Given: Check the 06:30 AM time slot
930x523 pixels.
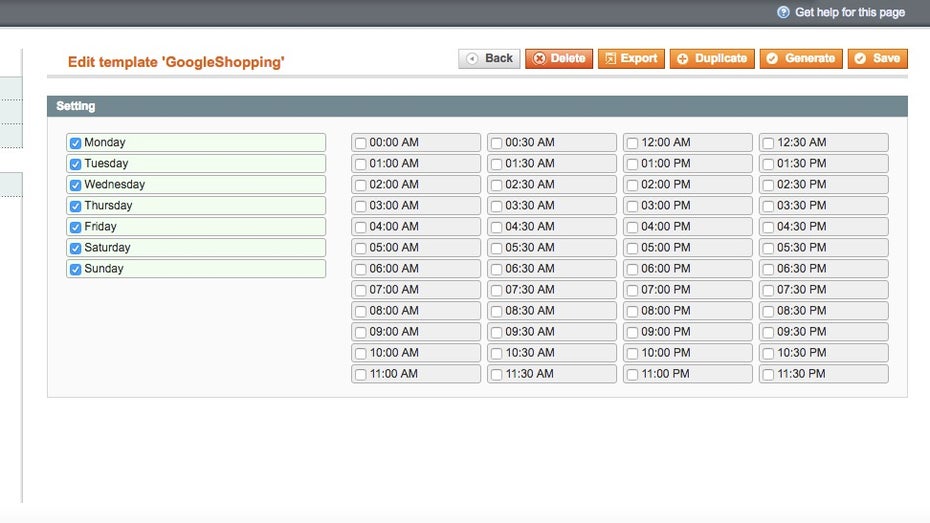Looking at the screenshot, I should click(x=496, y=269).
